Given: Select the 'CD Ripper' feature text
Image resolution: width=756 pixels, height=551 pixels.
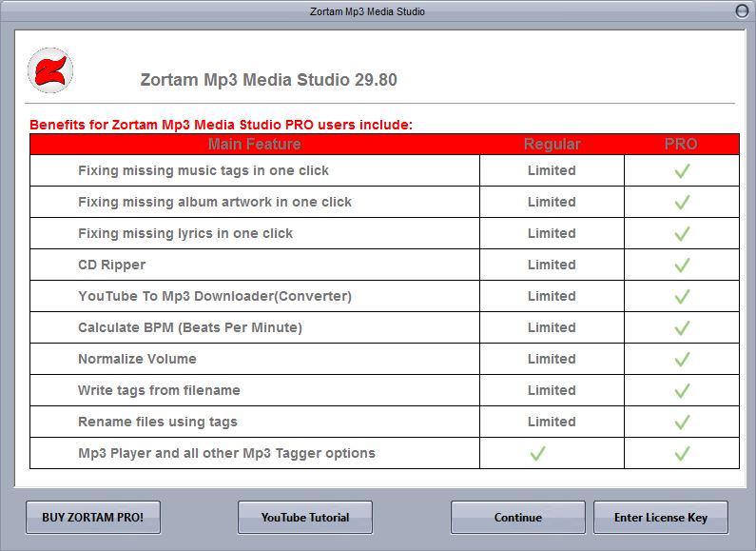Looking at the screenshot, I should [x=112, y=265].
